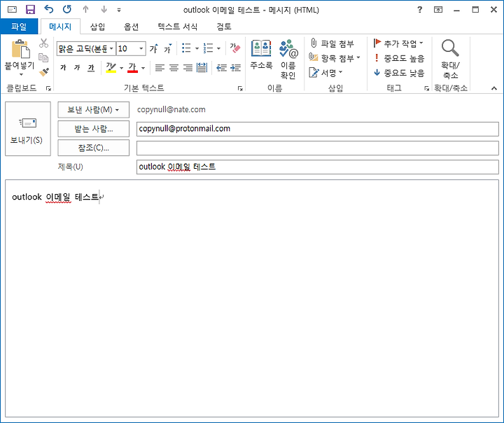
Task: Open Attach Item (항목 첨부) menu
Action: (335, 58)
